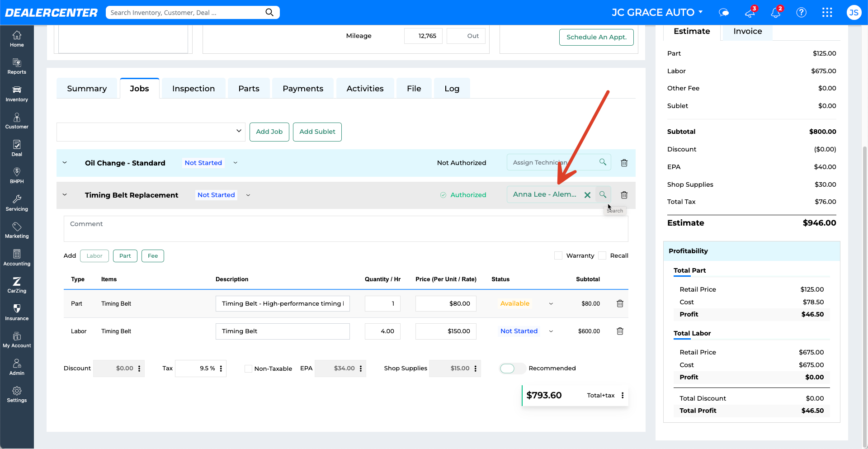Switch to the Summary tab
The image size is (868, 449).
(87, 88)
